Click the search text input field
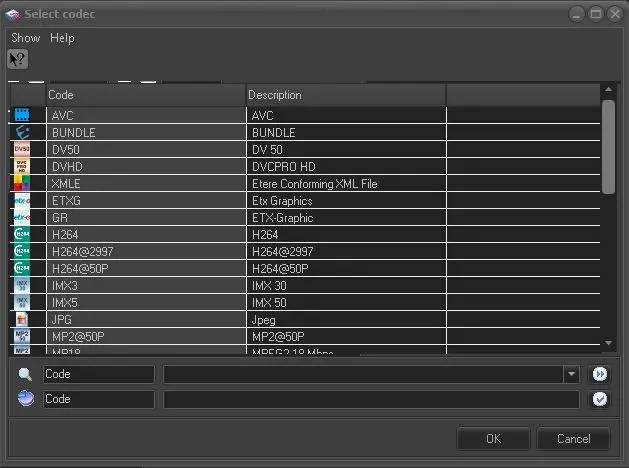 tap(363, 374)
